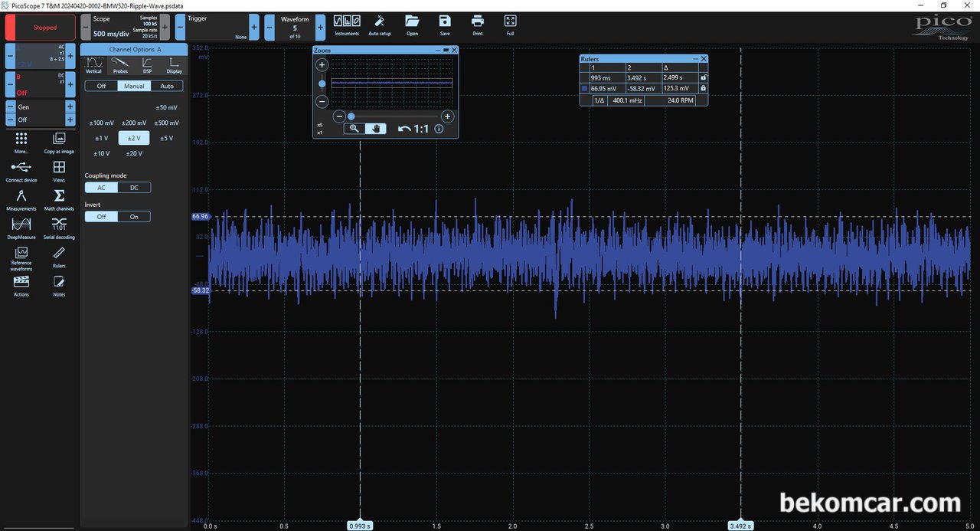Screen dimensions: 980x531
Task: Click the 0.993 s time ruler handle
Action: pos(360,526)
